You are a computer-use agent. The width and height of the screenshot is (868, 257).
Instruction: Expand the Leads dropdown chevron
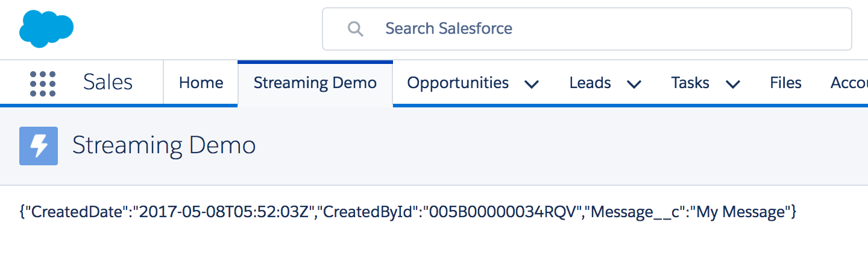pyautogui.click(x=634, y=84)
